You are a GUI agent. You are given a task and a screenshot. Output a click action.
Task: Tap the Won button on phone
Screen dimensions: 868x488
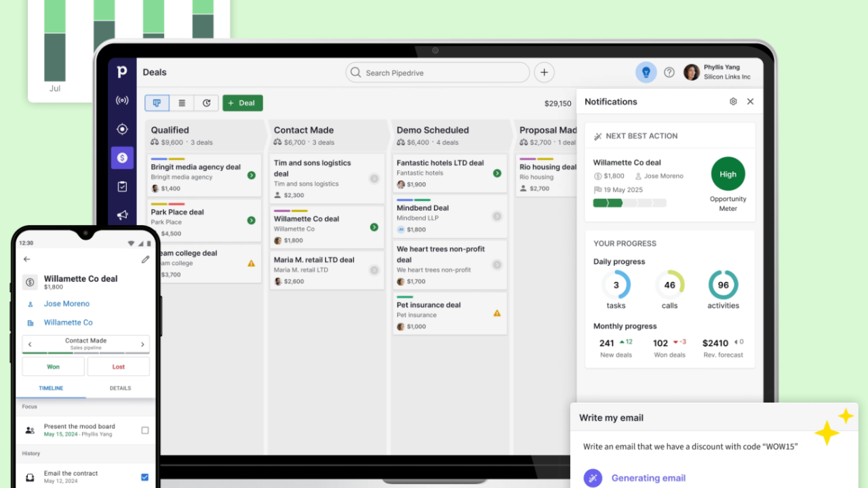click(x=53, y=367)
